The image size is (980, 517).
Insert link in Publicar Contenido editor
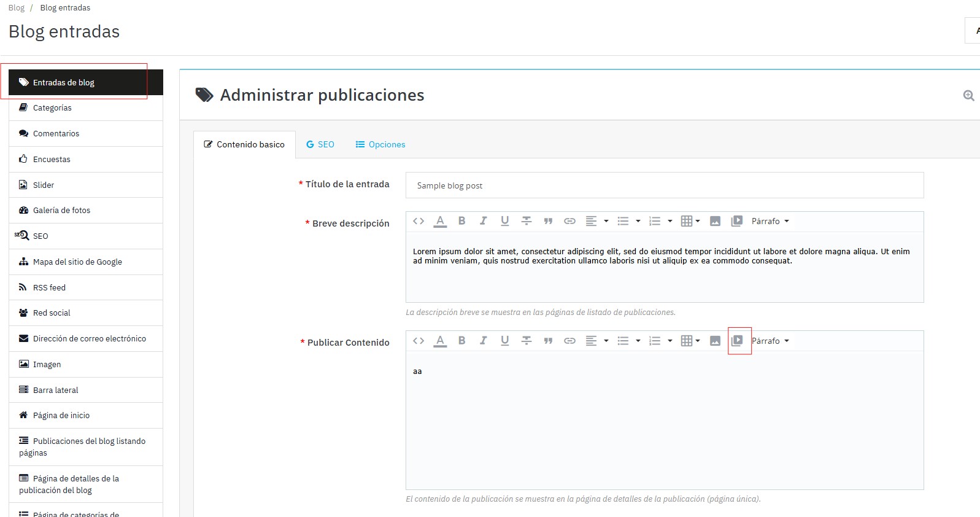coord(569,341)
